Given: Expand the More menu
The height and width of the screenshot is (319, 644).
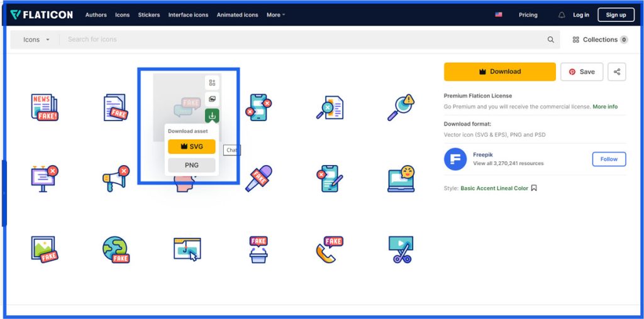Looking at the screenshot, I should click(275, 15).
